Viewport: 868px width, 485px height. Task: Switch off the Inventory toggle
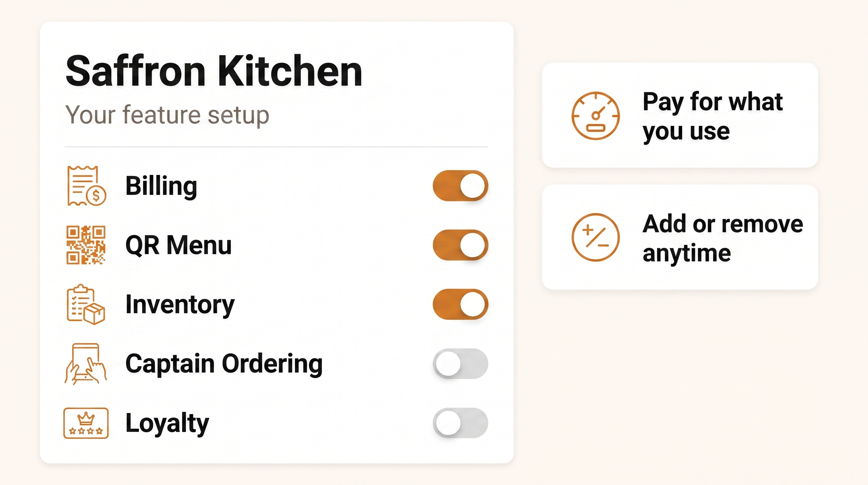pyautogui.click(x=460, y=304)
